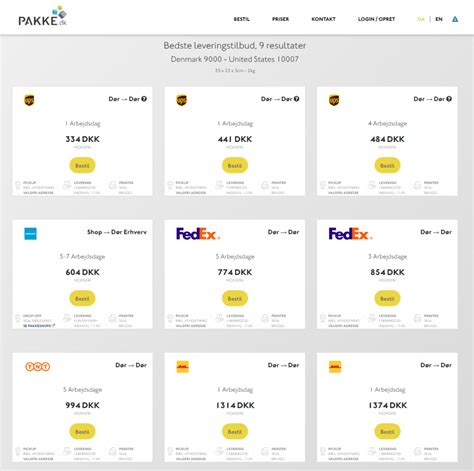Click the blue carrier logo on the 604 DKK offer
Viewport: 474px width, 471px height.
tap(30, 234)
